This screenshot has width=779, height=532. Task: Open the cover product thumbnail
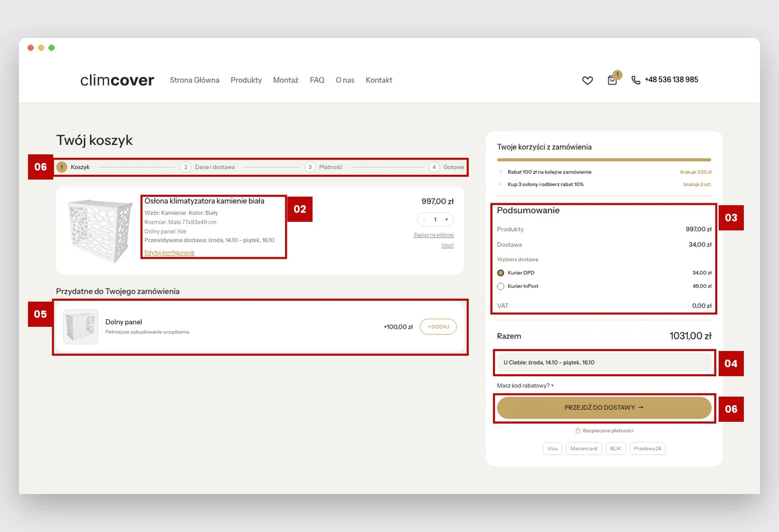click(100, 230)
